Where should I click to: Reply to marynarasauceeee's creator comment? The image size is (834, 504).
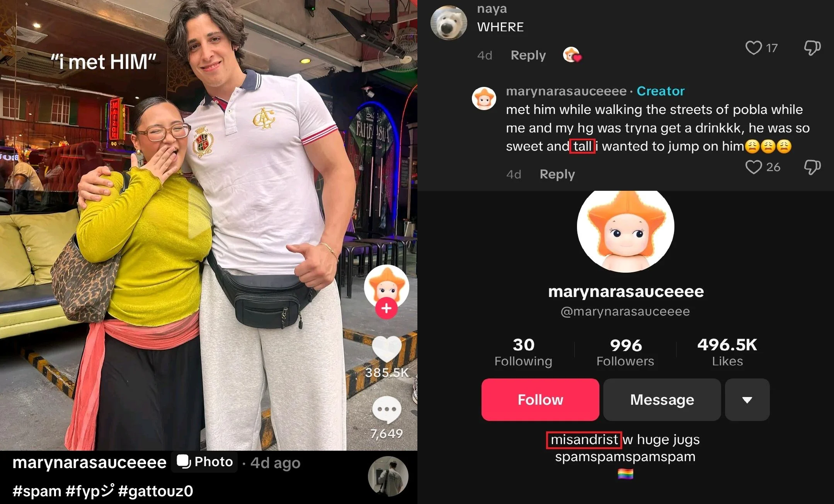point(557,174)
